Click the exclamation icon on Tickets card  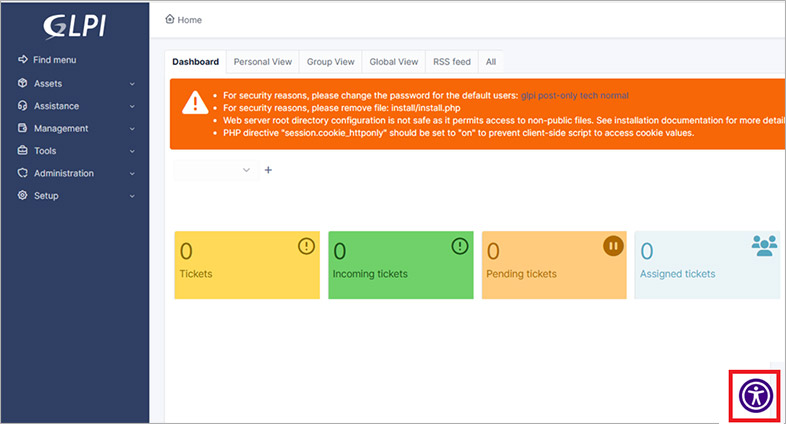(x=306, y=246)
